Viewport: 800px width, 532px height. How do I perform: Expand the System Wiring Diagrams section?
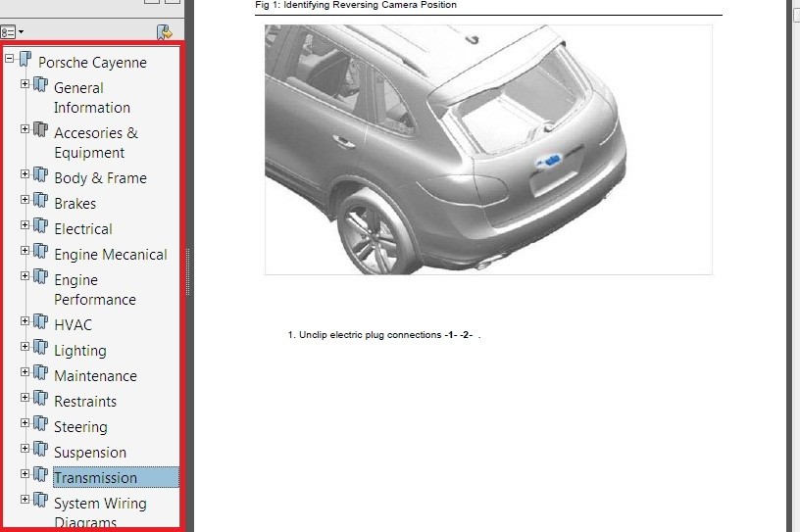pos(25,500)
